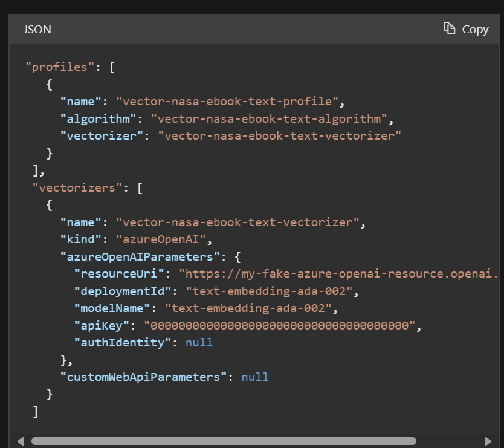Click the "algorithm" key
The width and height of the screenshot is (504, 448).
[x=99, y=119]
